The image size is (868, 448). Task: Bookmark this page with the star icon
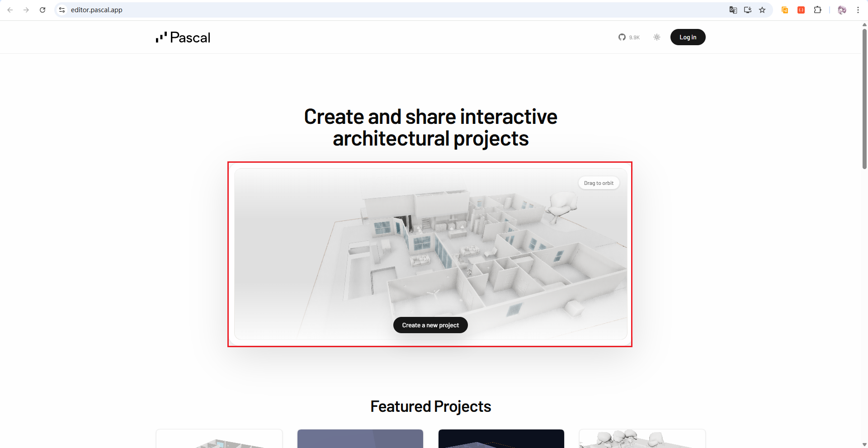(x=762, y=10)
